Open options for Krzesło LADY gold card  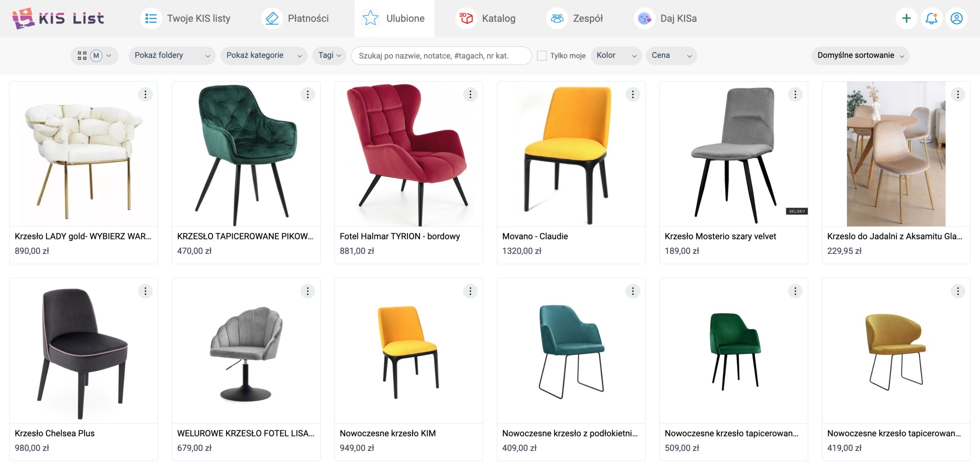coord(145,94)
